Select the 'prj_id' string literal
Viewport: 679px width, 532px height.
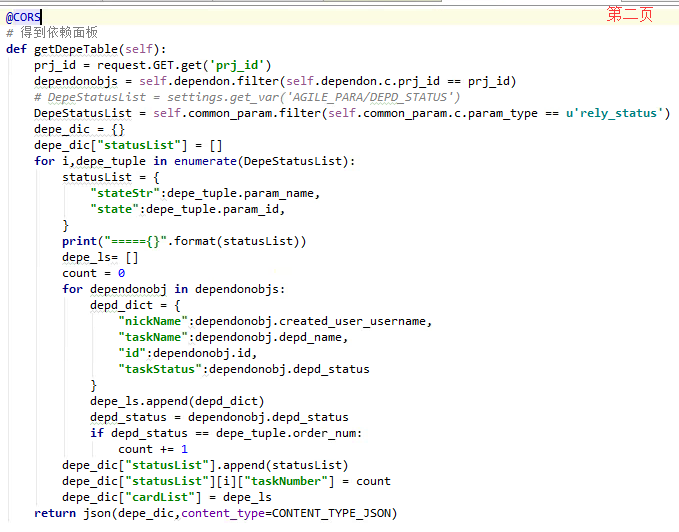point(236,65)
